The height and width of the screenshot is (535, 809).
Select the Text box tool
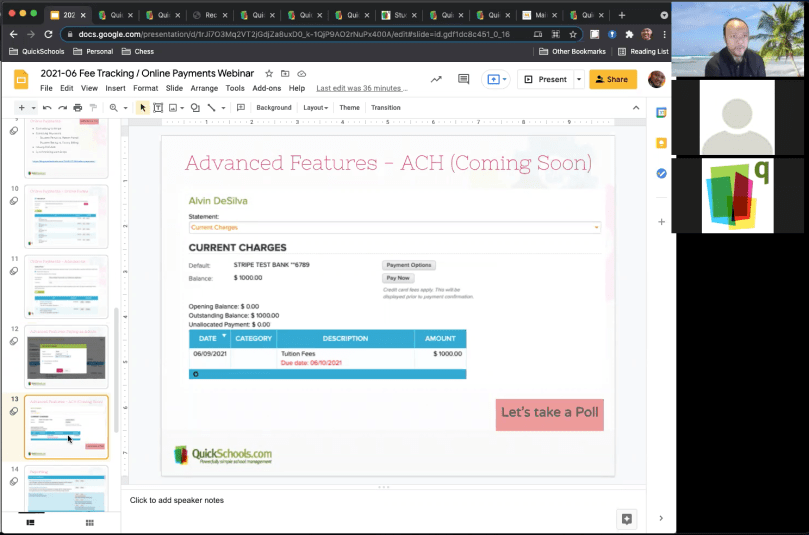point(158,108)
